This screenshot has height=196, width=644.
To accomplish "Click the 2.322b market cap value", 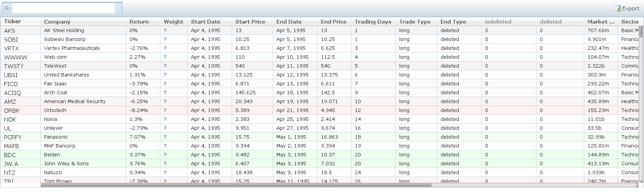I will (x=596, y=66).
